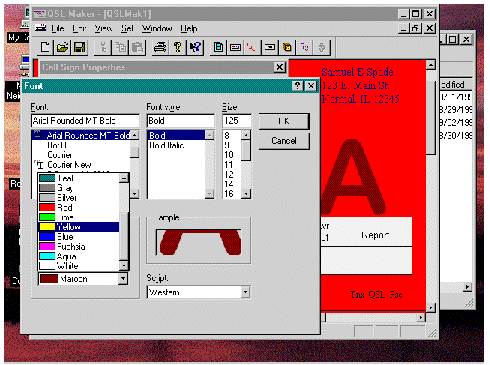The height and width of the screenshot is (365, 490).
Task: Choose Lime from the color list
Action: tap(79, 217)
